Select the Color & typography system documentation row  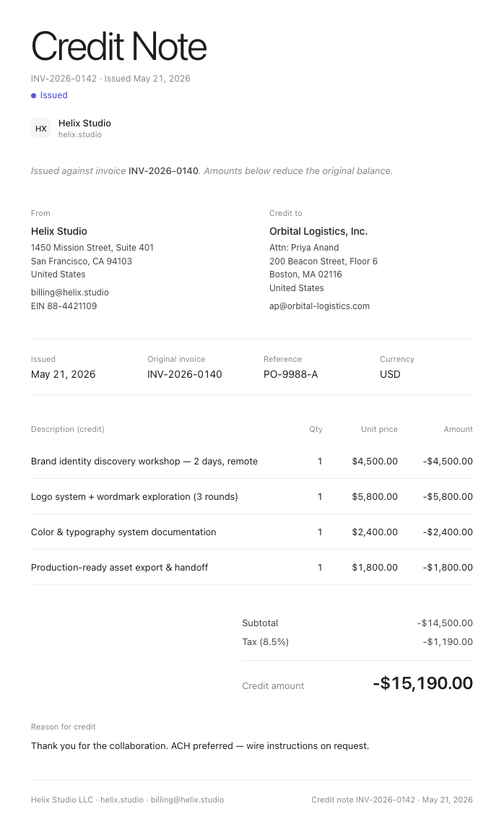[252, 532]
